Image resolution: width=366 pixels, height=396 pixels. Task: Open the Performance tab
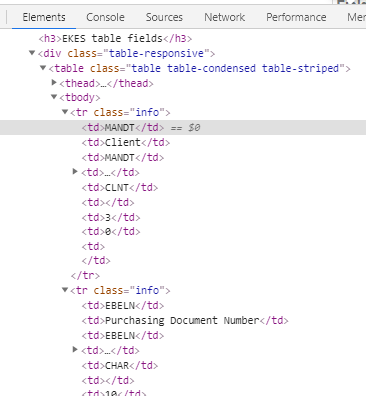[296, 17]
